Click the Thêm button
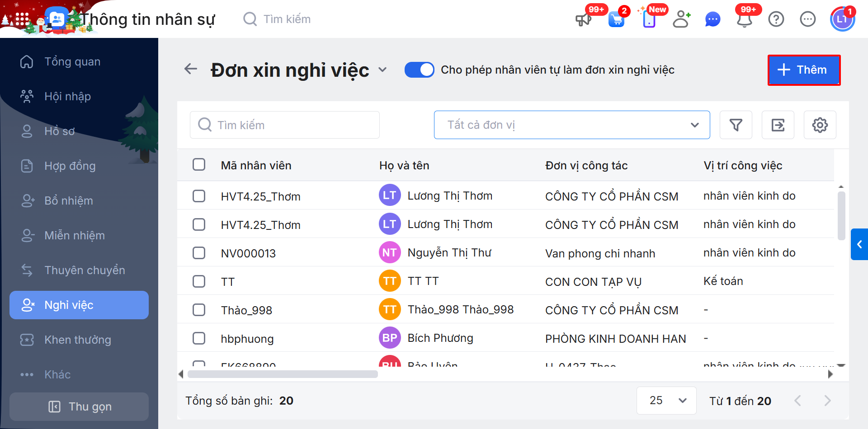 [804, 70]
